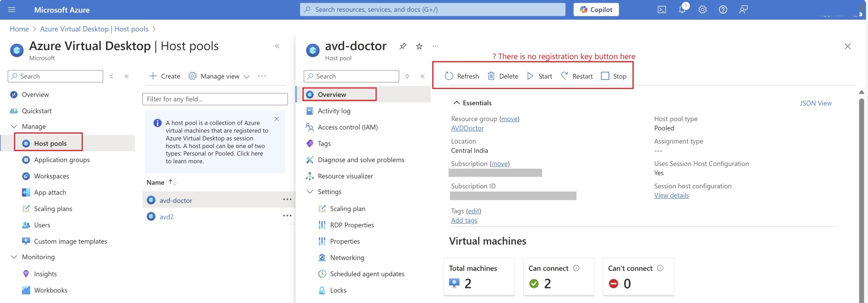Viewport: 868px width, 303px height.
Task: Open Custom image templates
Action: tap(71, 241)
